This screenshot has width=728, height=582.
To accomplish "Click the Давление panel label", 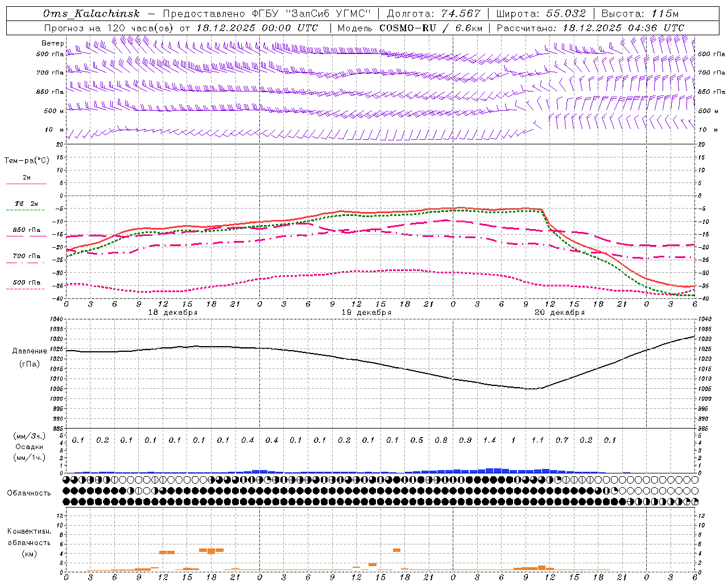I will click(x=30, y=351).
